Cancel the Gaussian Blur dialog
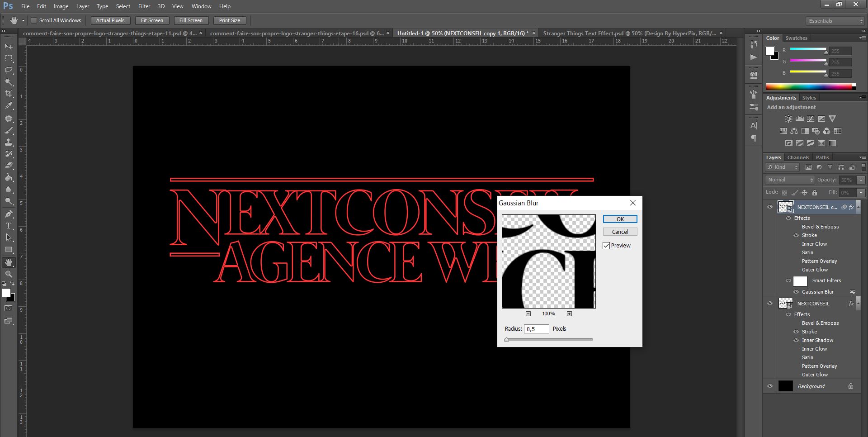Screen dimensions: 868x437 point(620,232)
